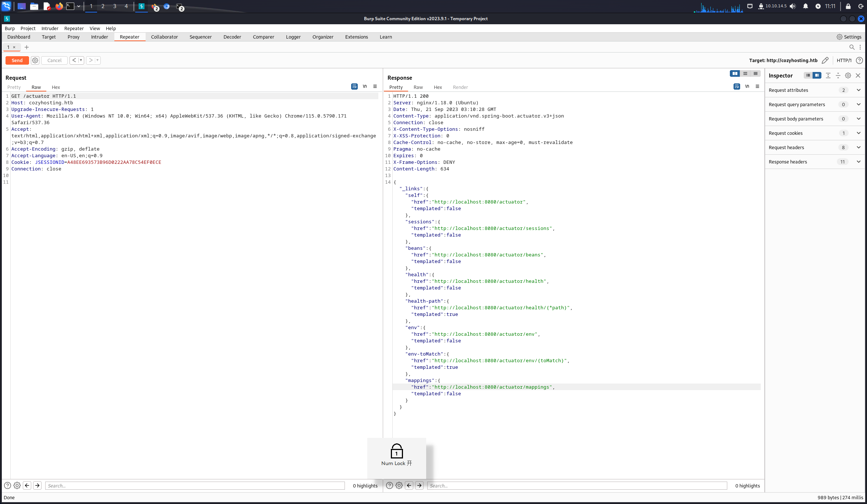Click request search input field
The height and width of the screenshot is (504, 867).
pos(195,486)
